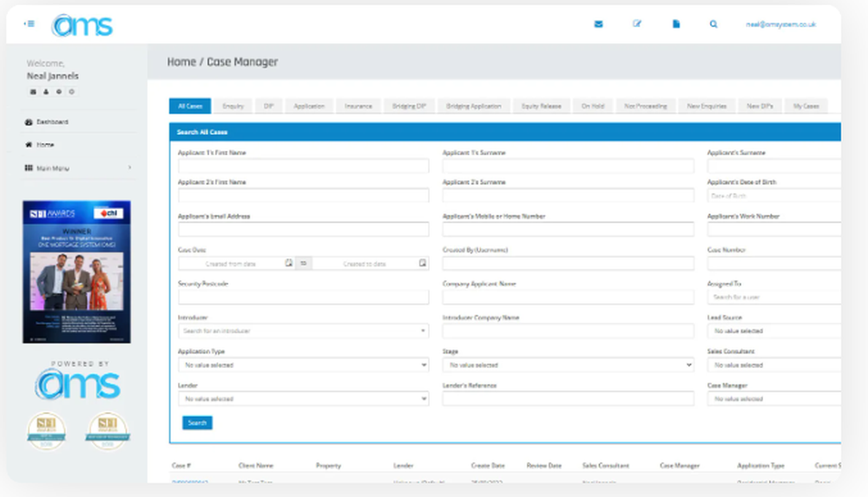
Task: Open the Case Manager dropdown
Action: 774,399
